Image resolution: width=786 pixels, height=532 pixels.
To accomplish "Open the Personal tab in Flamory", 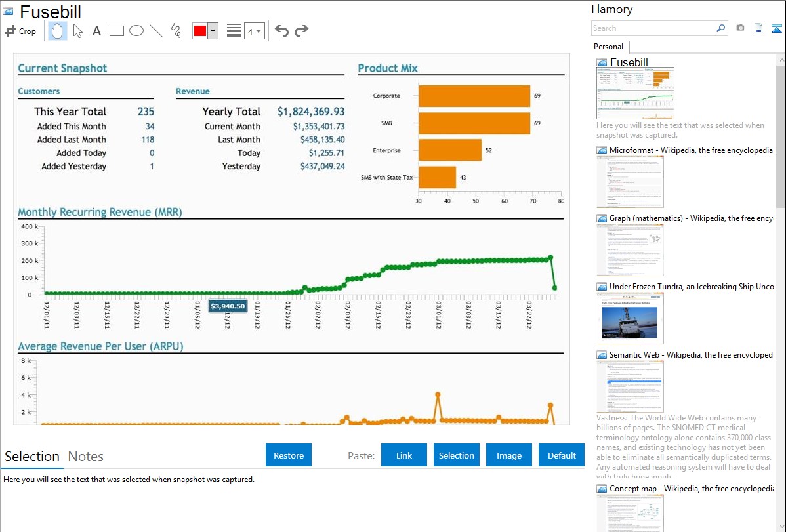I will tap(609, 47).
